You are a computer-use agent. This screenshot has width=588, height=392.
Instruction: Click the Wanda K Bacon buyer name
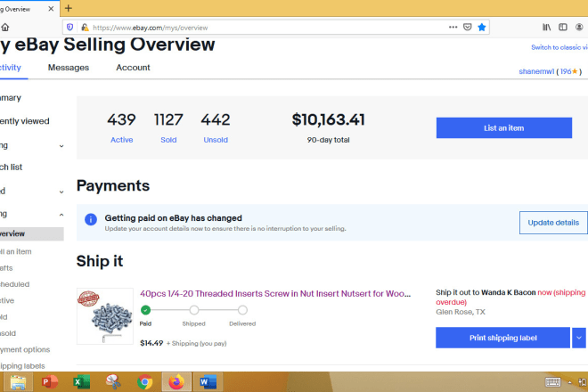point(508,292)
